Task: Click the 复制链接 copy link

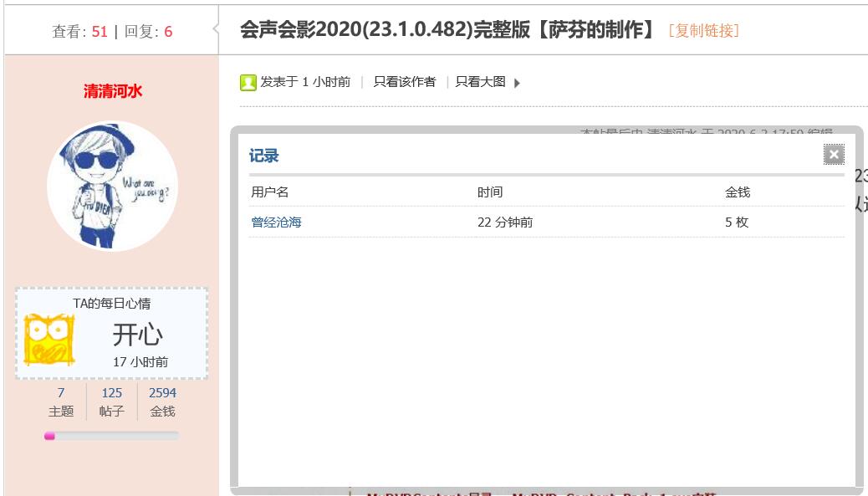Action: click(703, 30)
